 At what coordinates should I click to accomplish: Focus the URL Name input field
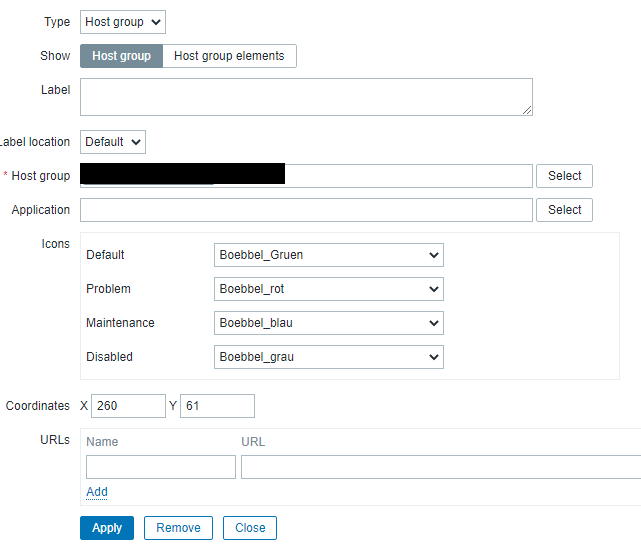pyautogui.click(x=161, y=467)
